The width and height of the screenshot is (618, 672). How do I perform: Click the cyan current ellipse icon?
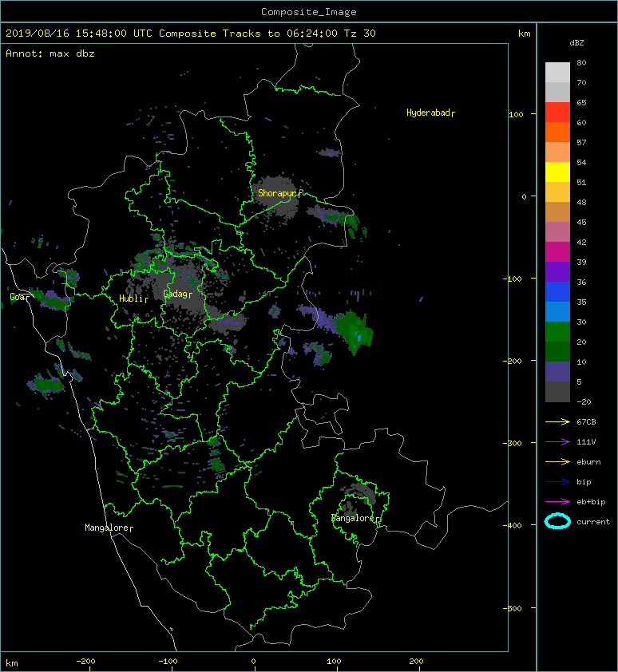[x=557, y=521]
